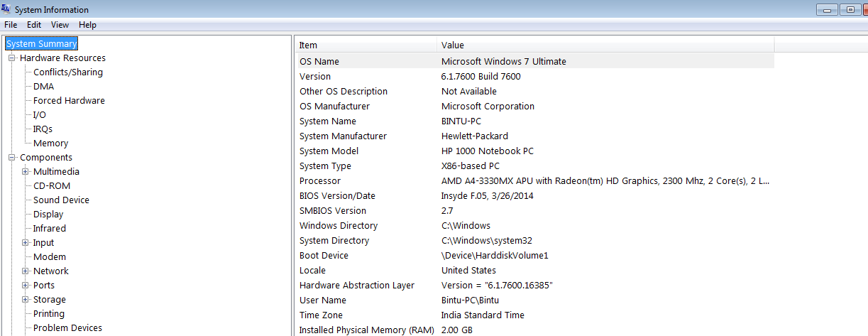Select CD-ROM in Components

click(x=52, y=186)
